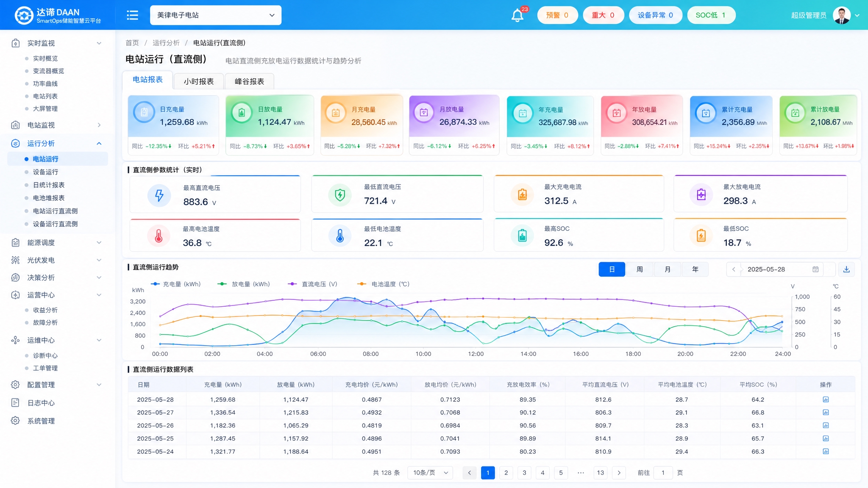
Task: Click the DAAN logo icon
Action: point(24,15)
